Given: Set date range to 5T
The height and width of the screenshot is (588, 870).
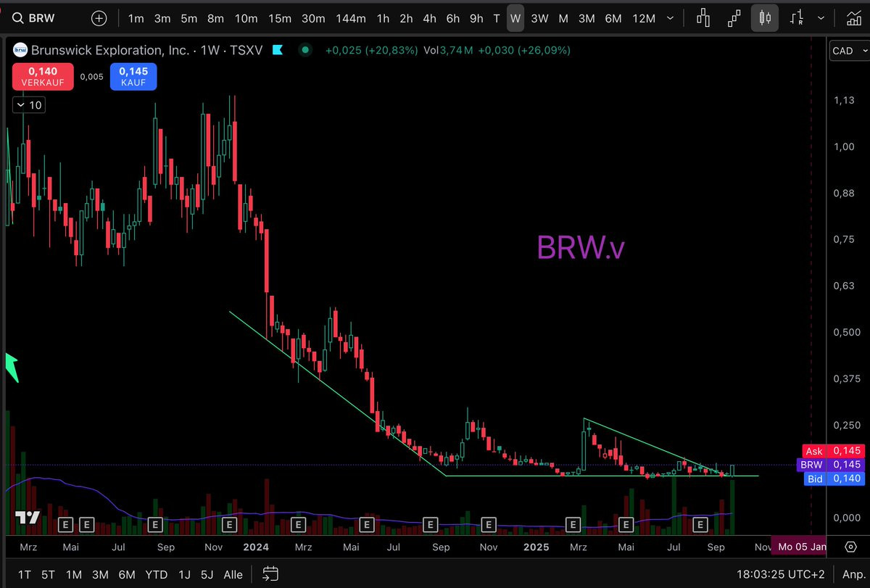Looking at the screenshot, I should coord(48,574).
